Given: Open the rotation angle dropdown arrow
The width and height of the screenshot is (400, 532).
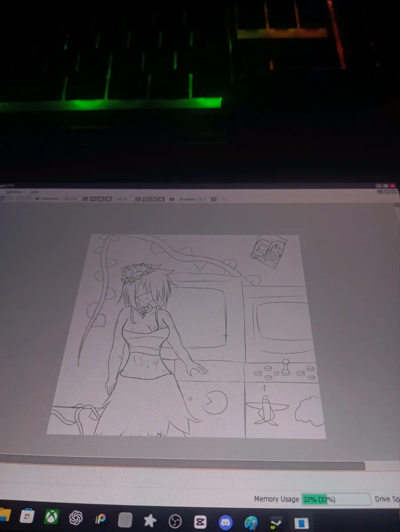Looking at the screenshot, I should click(138, 199).
